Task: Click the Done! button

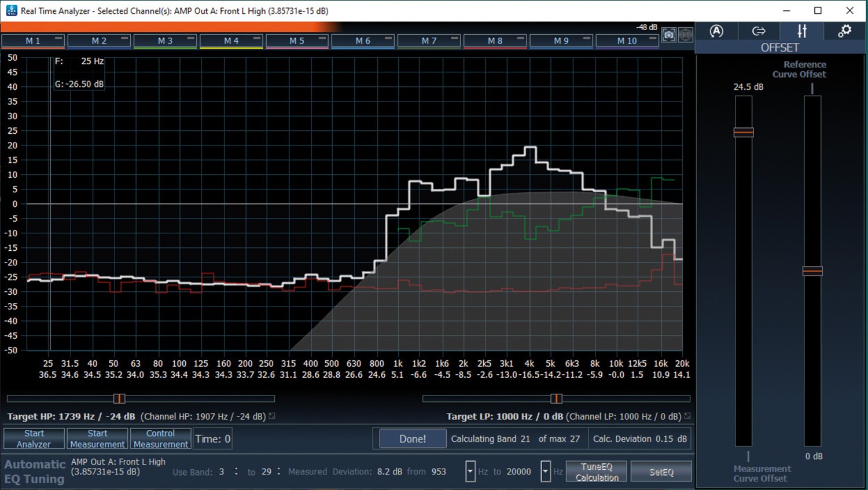Action: click(x=413, y=438)
